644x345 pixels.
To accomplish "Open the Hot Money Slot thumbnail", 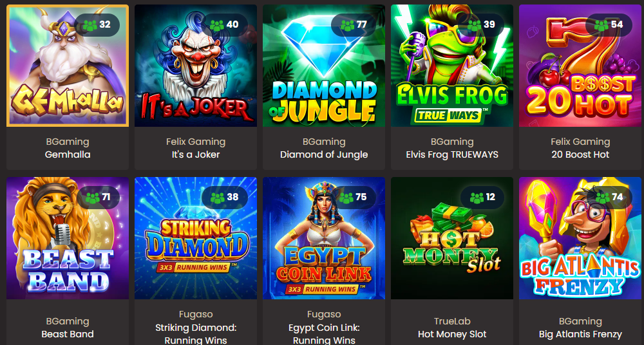I will coord(452,238).
